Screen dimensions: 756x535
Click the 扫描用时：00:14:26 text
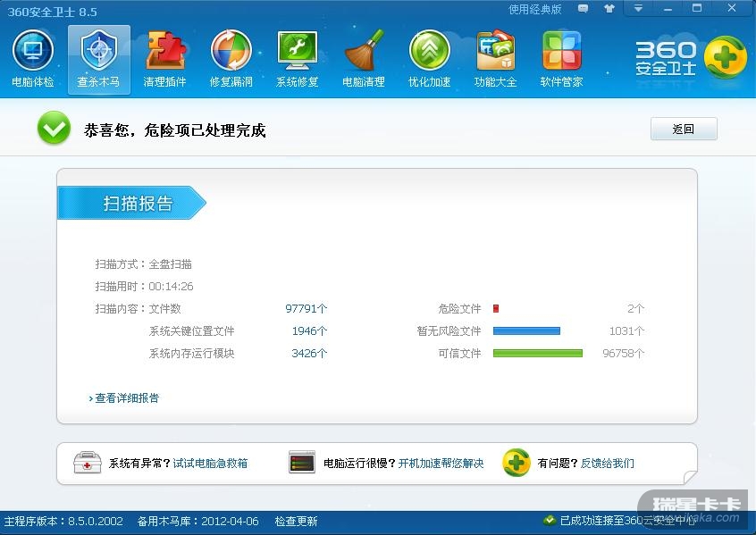click(144, 287)
